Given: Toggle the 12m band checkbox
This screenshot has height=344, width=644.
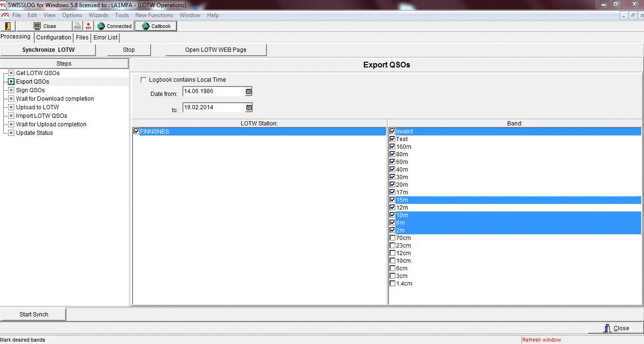Looking at the screenshot, I should tap(392, 208).
